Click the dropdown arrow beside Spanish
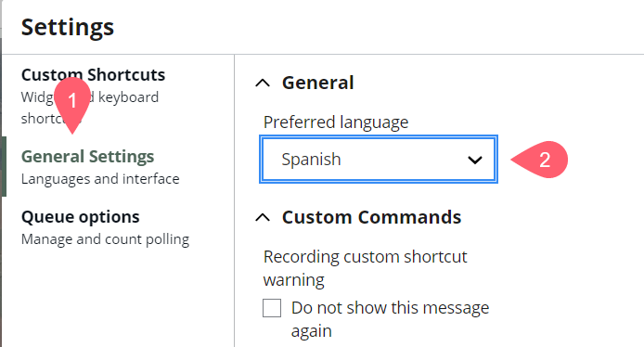 [475, 160]
